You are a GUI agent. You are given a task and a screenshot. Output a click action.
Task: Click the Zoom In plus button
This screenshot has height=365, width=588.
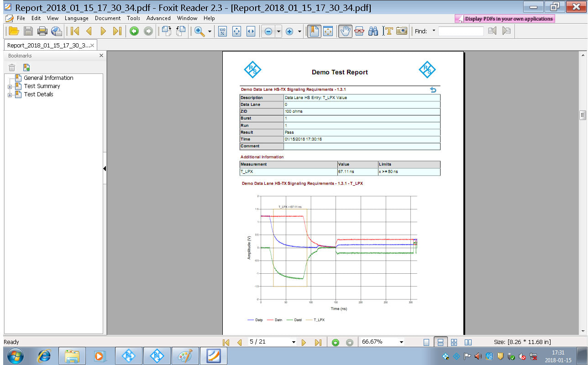pos(289,31)
